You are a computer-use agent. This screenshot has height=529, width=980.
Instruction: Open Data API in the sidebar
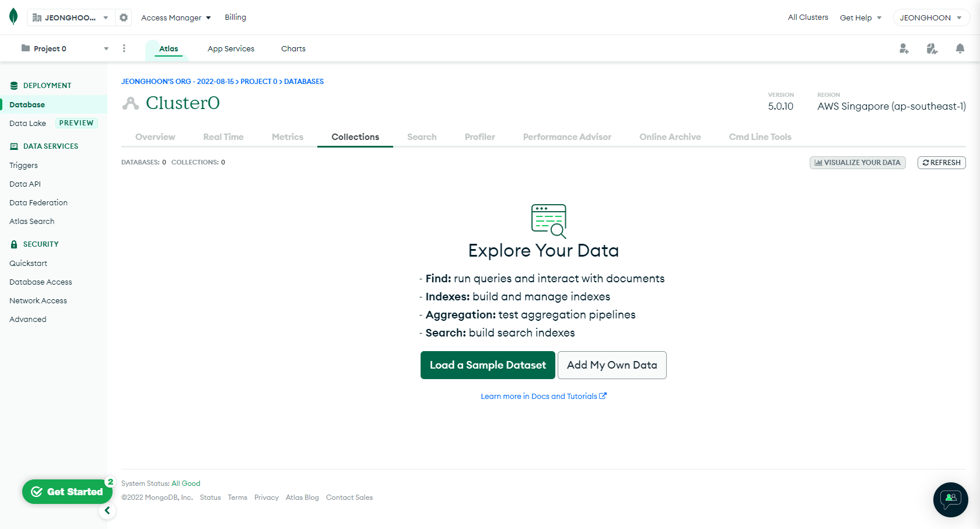[x=25, y=184]
